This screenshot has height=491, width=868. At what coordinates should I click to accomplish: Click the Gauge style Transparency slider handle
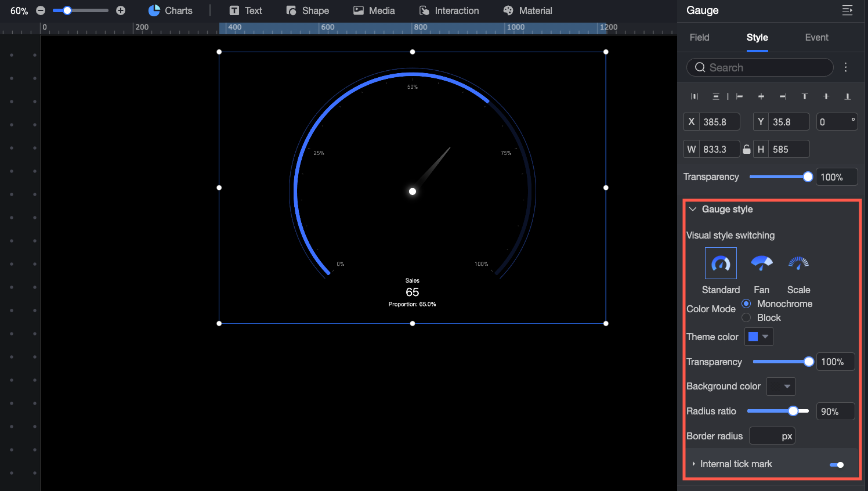[809, 362]
